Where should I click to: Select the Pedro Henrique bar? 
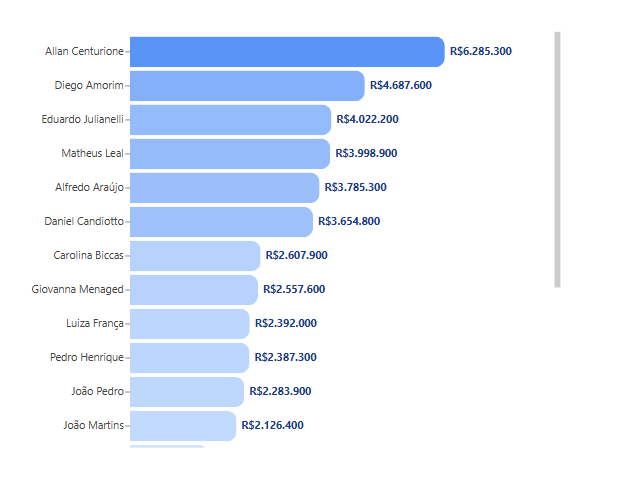189,358
